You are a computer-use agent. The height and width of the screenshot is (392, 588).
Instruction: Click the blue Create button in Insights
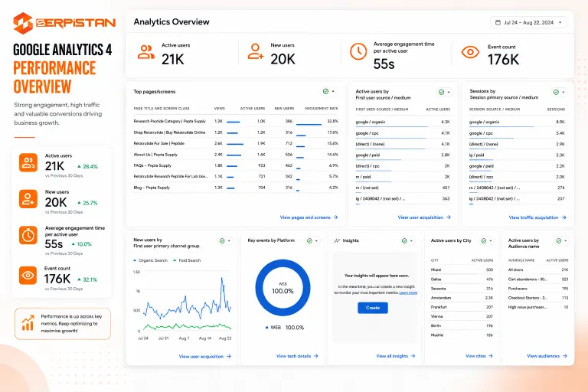click(x=373, y=308)
